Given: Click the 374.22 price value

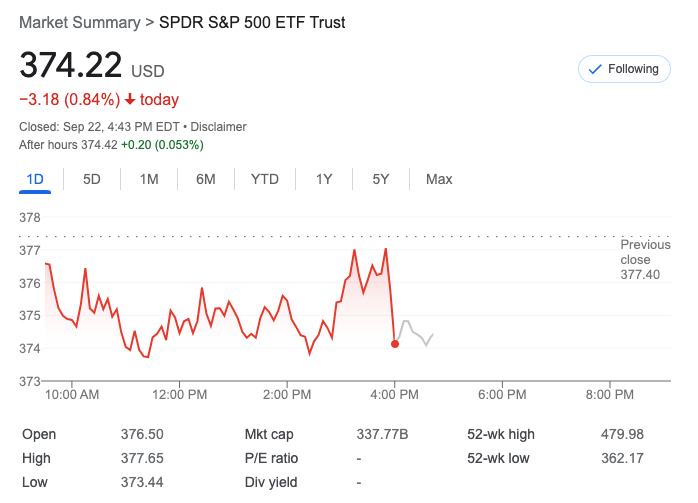Looking at the screenshot, I should tap(71, 68).
